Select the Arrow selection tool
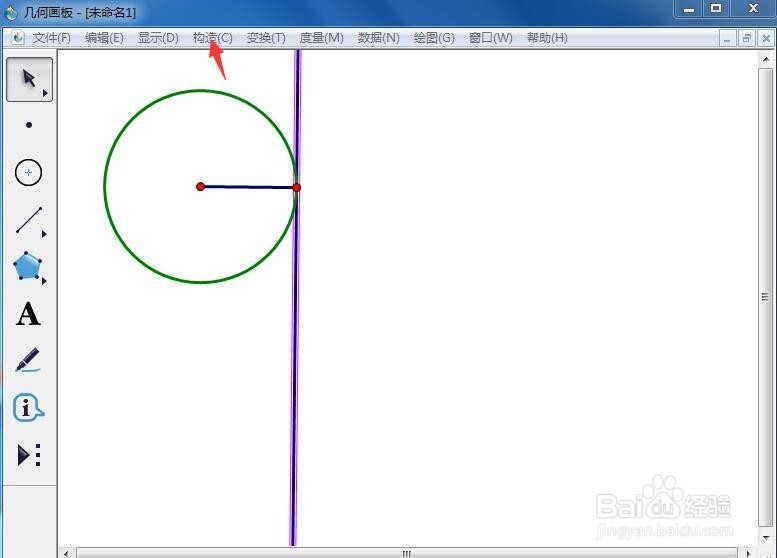The width and height of the screenshot is (777, 558). [29, 79]
